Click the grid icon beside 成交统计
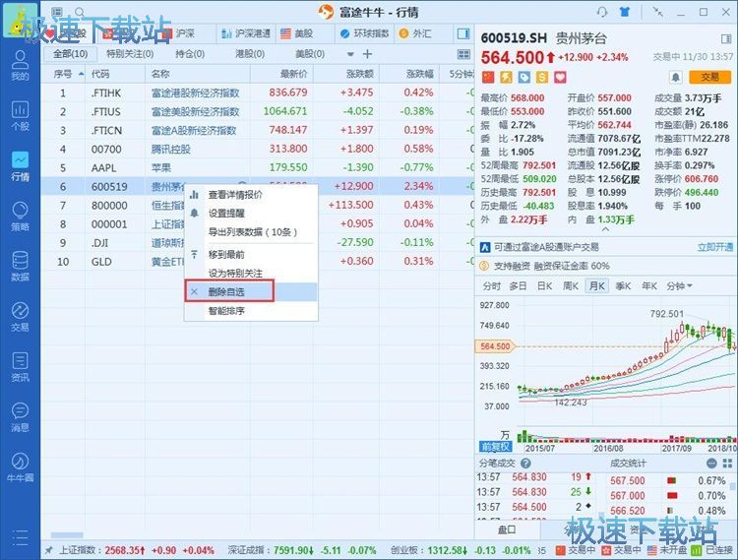 tap(727, 464)
